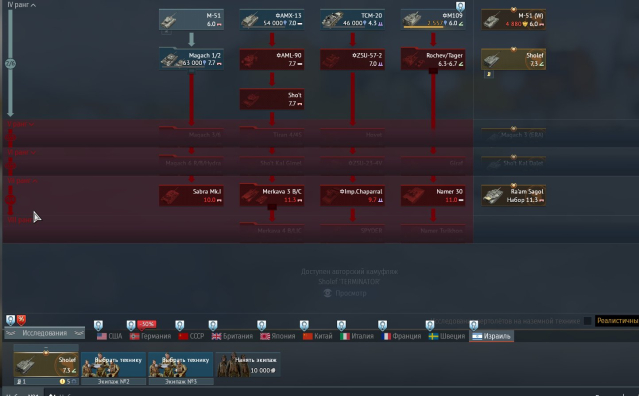Click the Ra'am Sagol premium pack card
639x396 pixels.
(513, 196)
